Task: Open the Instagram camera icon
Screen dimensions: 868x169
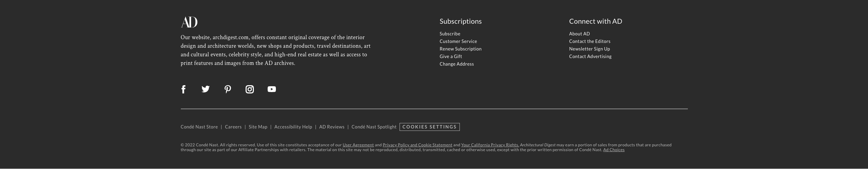Action: point(250,89)
